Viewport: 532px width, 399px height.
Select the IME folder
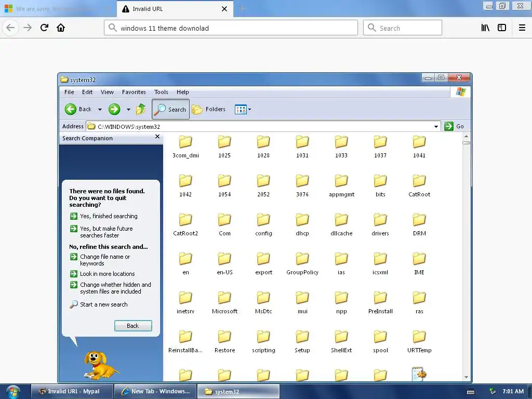[x=419, y=264]
